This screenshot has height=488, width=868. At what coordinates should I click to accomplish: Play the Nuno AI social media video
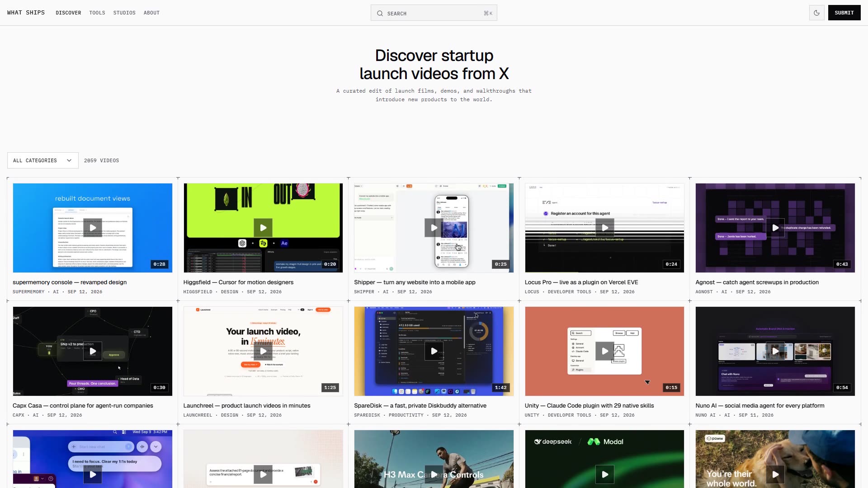(x=775, y=351)
